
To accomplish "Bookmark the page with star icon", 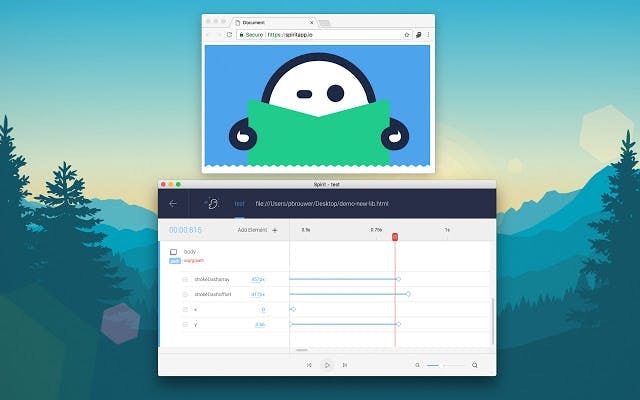I will pos(407,35).
